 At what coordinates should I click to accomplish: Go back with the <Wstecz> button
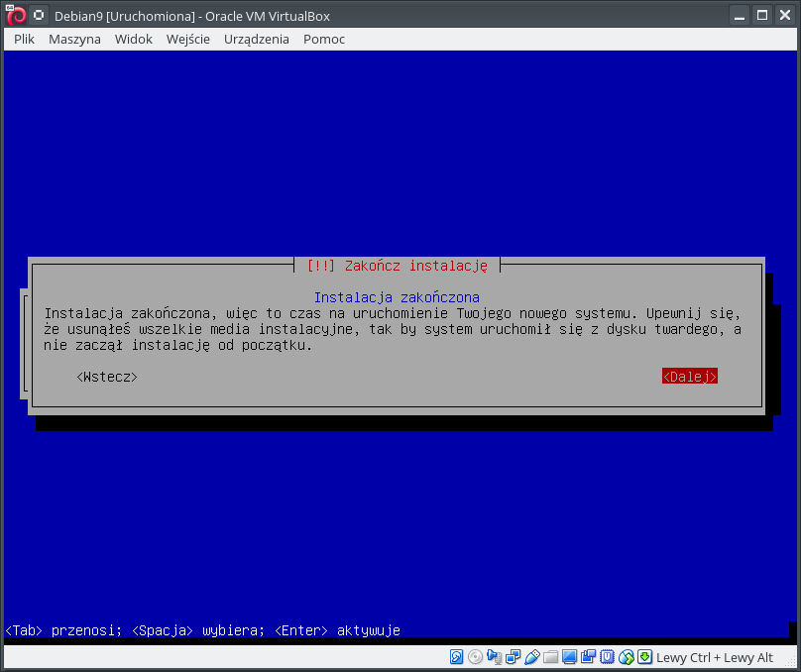coord(106,377)
